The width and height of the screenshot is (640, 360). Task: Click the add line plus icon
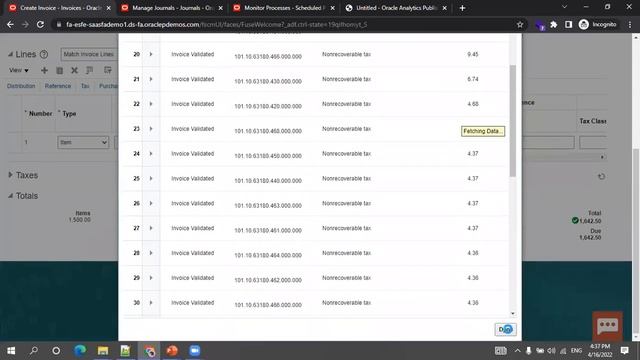[x=44, y=71]
